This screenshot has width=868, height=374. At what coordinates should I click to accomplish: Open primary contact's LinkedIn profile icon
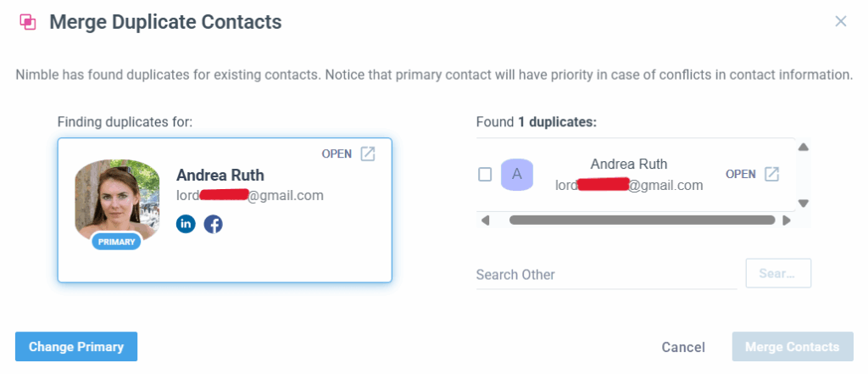pyautogui.click(x=186, y=224)
